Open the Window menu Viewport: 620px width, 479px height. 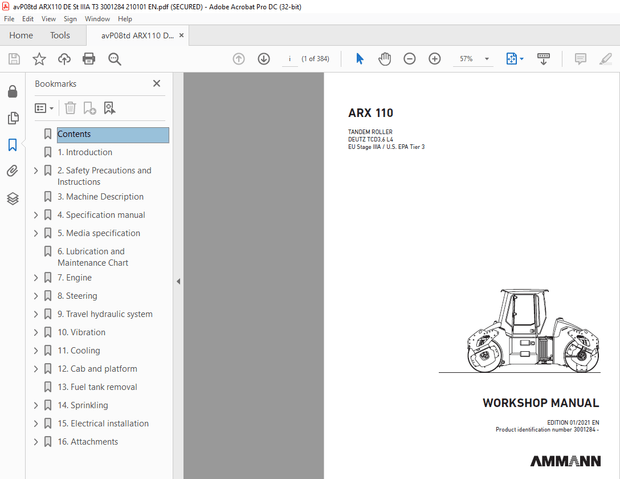tap(97, 19)
